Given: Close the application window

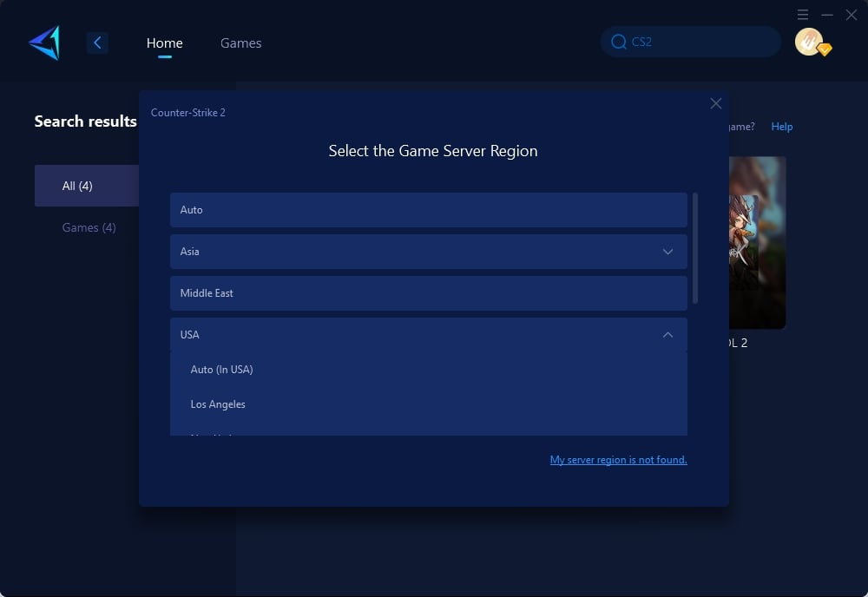Looking at the screenshot, I should click(852, 15).
